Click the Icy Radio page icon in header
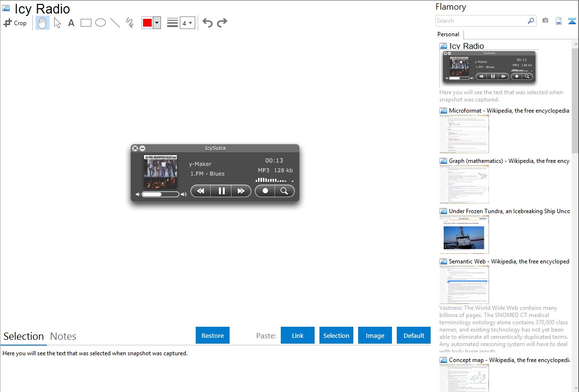The width and height of the screenshot is (579, 392). (6, 9)
